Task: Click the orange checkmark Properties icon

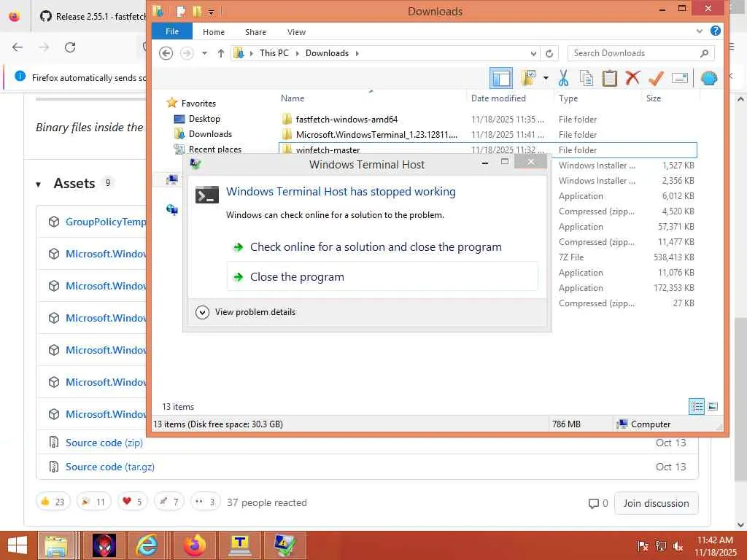Action: click(656, 77)
